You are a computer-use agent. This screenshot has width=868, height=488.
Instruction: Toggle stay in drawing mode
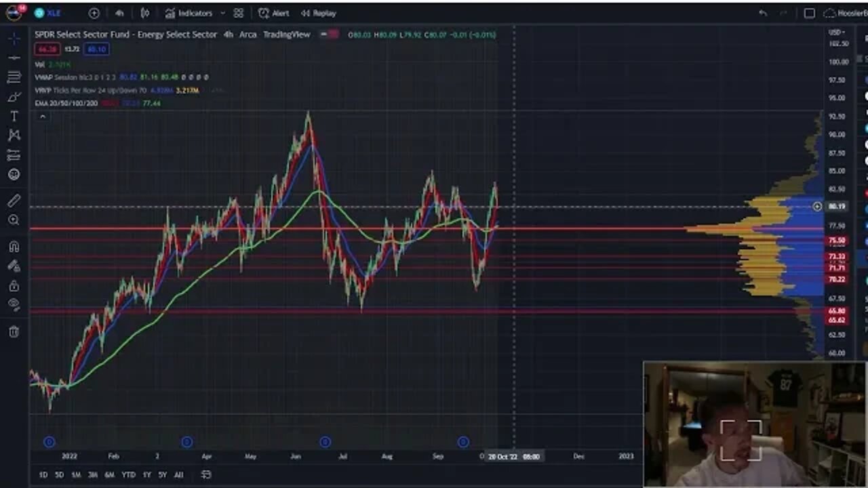pyautogui.click(x=14, y=266)
